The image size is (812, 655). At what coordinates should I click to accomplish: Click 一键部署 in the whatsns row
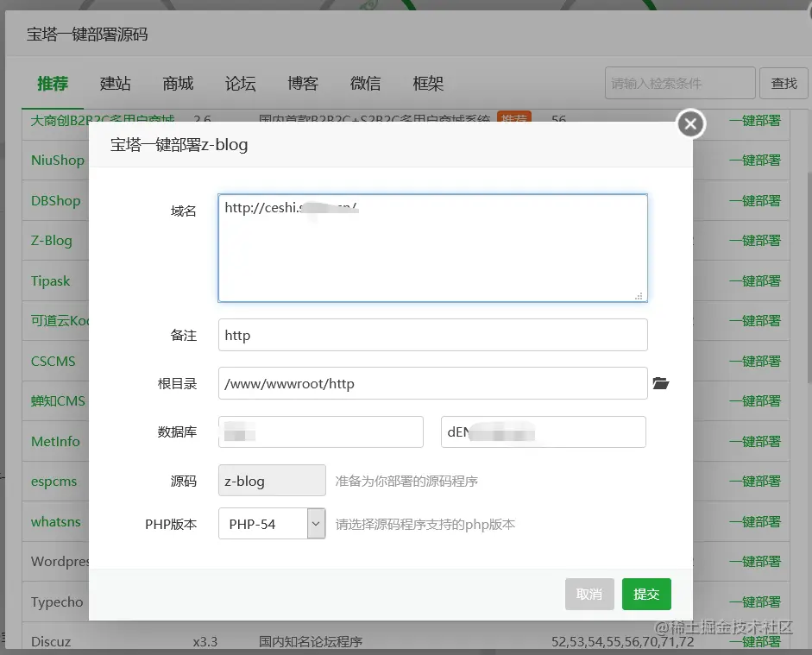coord(754,521)
